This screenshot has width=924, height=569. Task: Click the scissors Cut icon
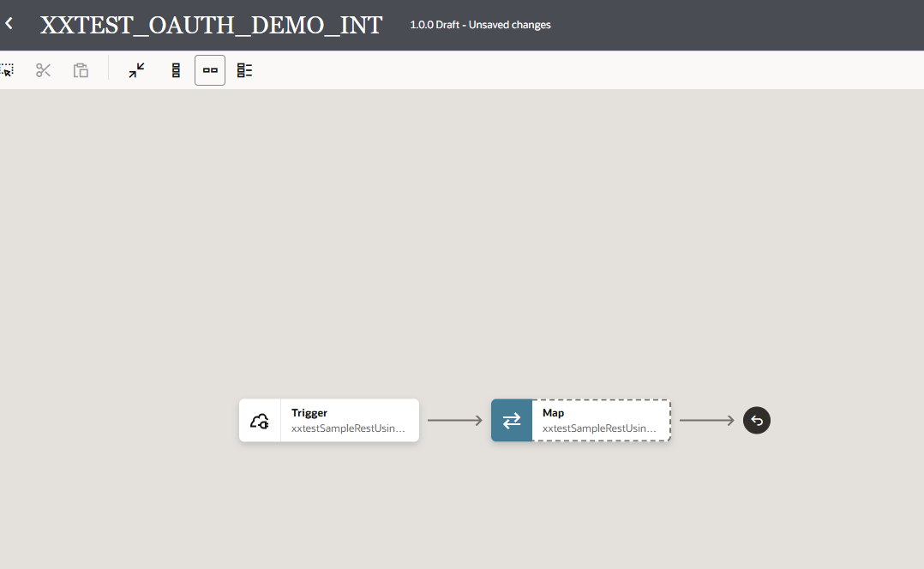click(44, 70)
